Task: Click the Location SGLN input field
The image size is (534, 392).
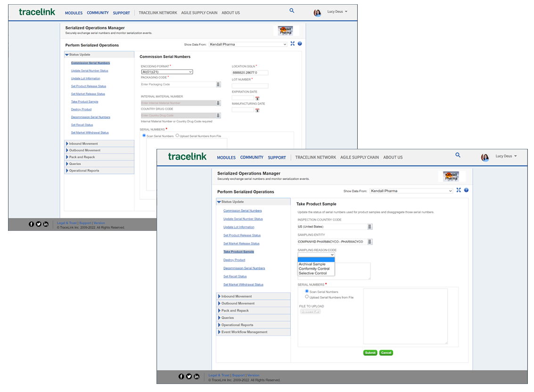Action: click(x=250, y=73)
